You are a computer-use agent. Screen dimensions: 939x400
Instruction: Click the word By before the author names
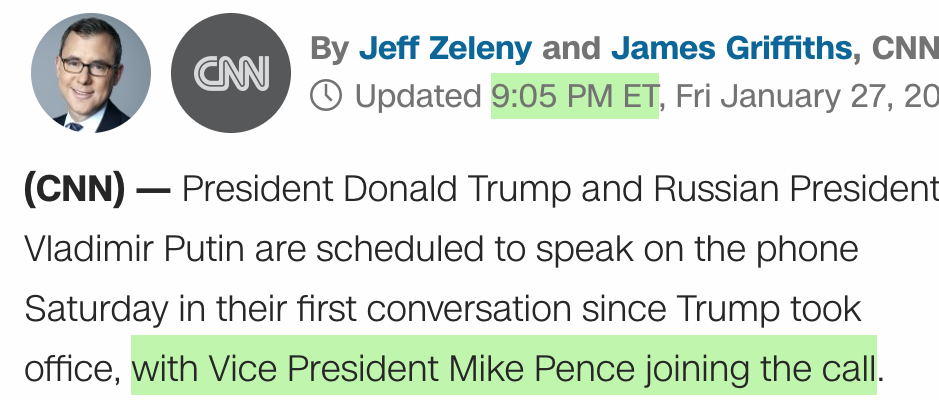tap(328, 48)
